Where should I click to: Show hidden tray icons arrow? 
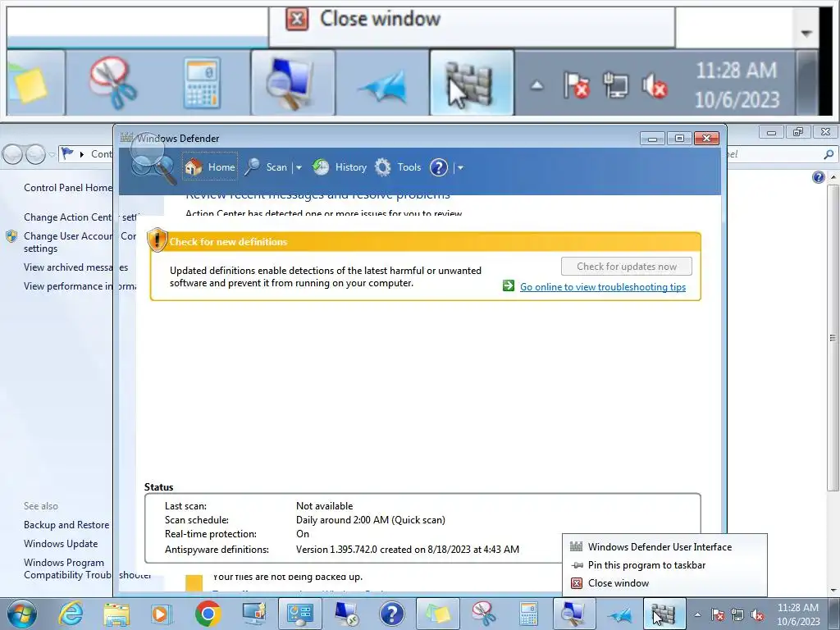697,615
